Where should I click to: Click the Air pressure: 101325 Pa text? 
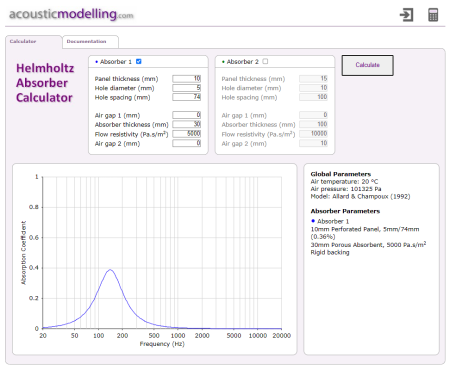346,189
